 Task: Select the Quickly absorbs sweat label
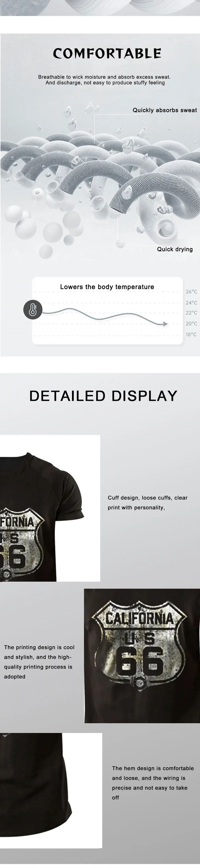coord(165,110)
